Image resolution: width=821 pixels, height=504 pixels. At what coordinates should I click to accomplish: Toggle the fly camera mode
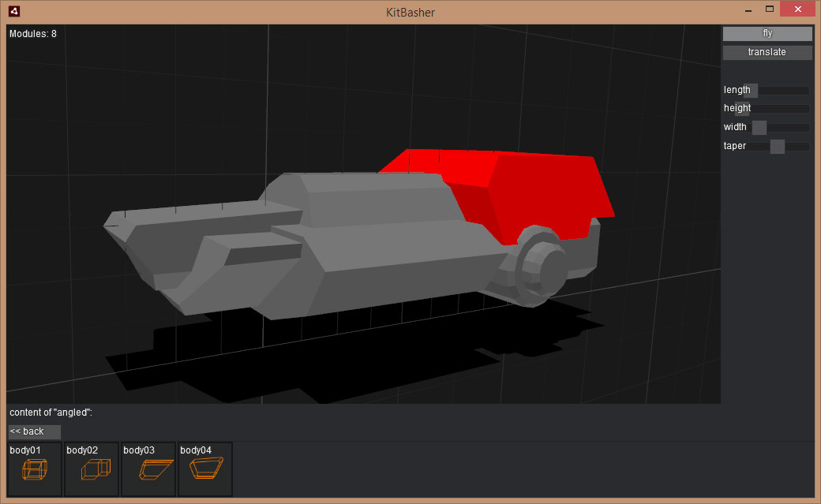coord(767,33)
